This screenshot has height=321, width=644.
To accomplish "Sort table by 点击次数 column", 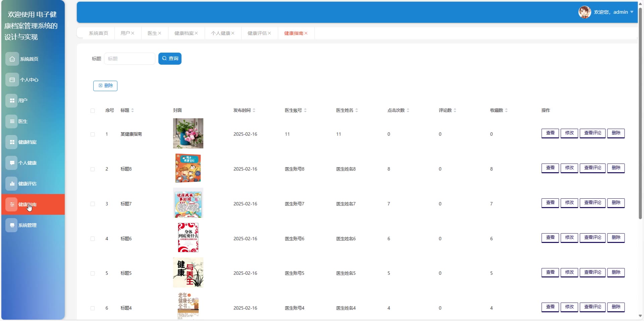I will (408, 110).
